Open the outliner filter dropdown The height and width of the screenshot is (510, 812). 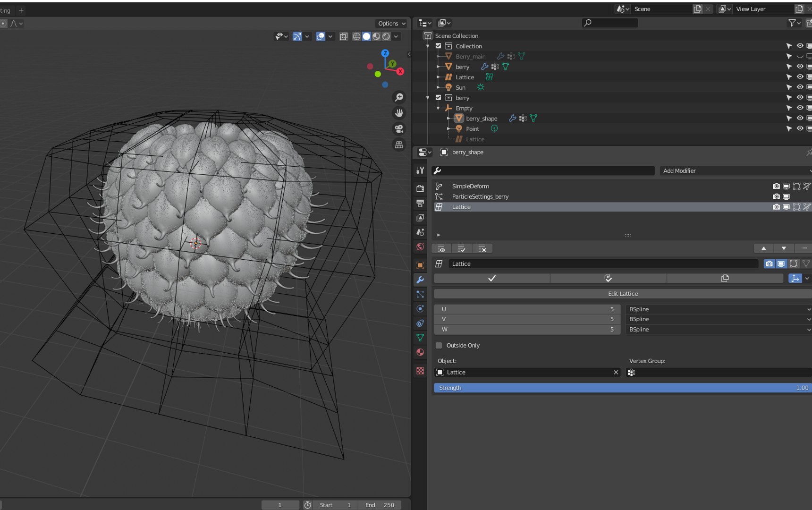tap(794, 23)
